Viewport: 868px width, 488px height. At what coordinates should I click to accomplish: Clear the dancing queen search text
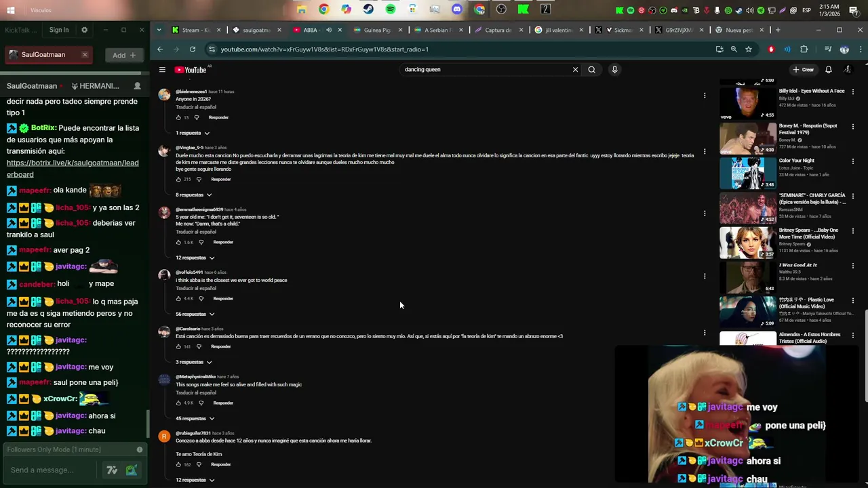pyautogui.click(x=575, y=69)
